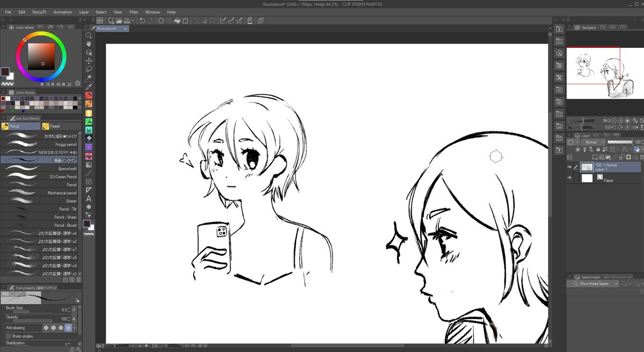Select the Auto select magic wand tool
644x352 pixels.
89,77
